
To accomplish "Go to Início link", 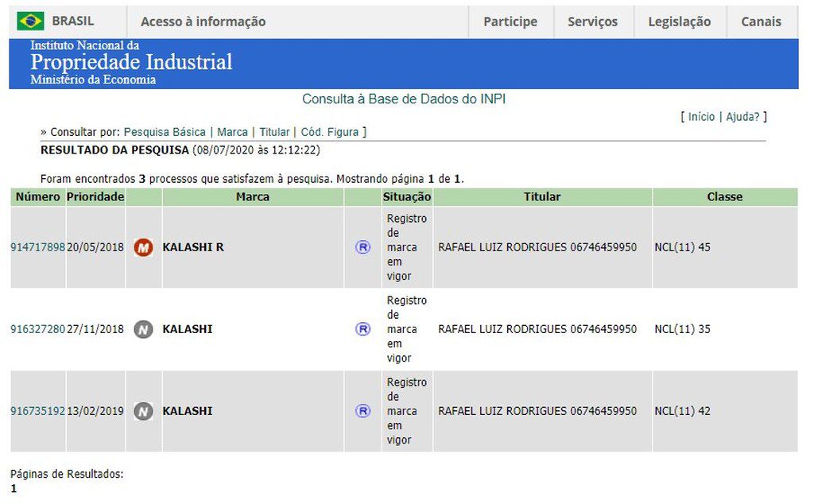I will click(x=701, y=117).
